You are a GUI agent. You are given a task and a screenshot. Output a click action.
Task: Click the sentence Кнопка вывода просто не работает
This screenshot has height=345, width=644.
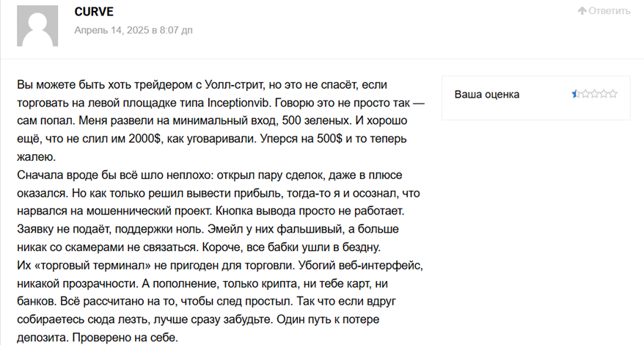click(310, 211)
